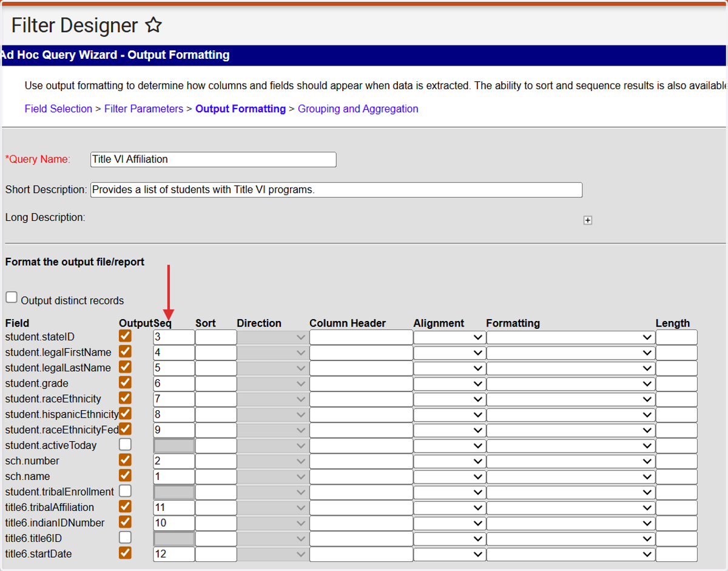Uncheck Output for title6.tribalAffiliation

[x=126, y=506]
